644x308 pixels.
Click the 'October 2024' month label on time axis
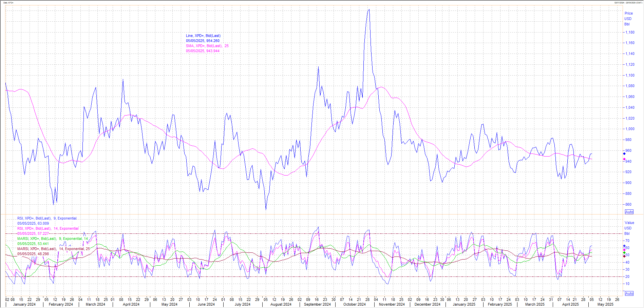(355, 304)
